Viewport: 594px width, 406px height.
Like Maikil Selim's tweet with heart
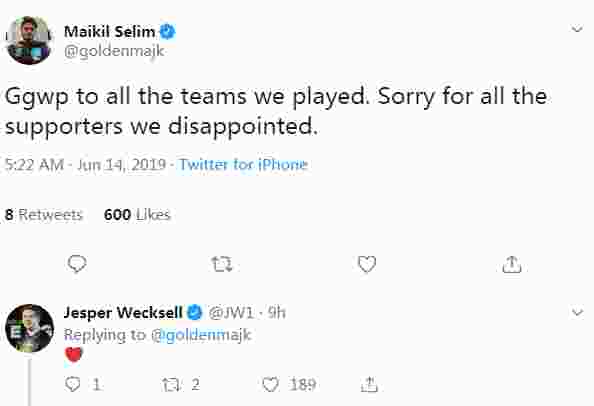click(x=367, y=264)
